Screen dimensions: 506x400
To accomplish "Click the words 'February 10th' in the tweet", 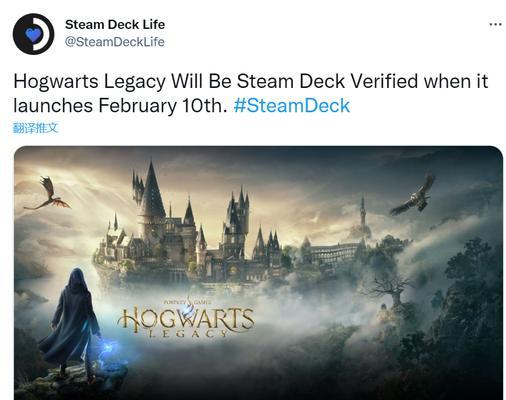I will (163, 106).
